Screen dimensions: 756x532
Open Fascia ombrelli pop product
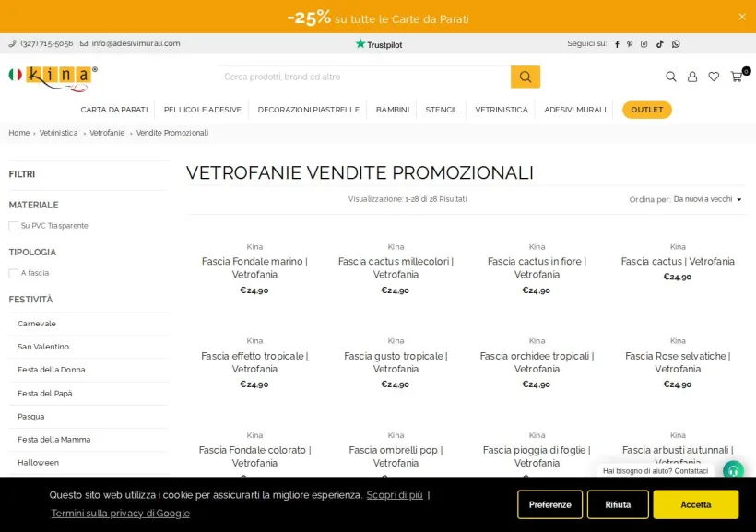396,456
